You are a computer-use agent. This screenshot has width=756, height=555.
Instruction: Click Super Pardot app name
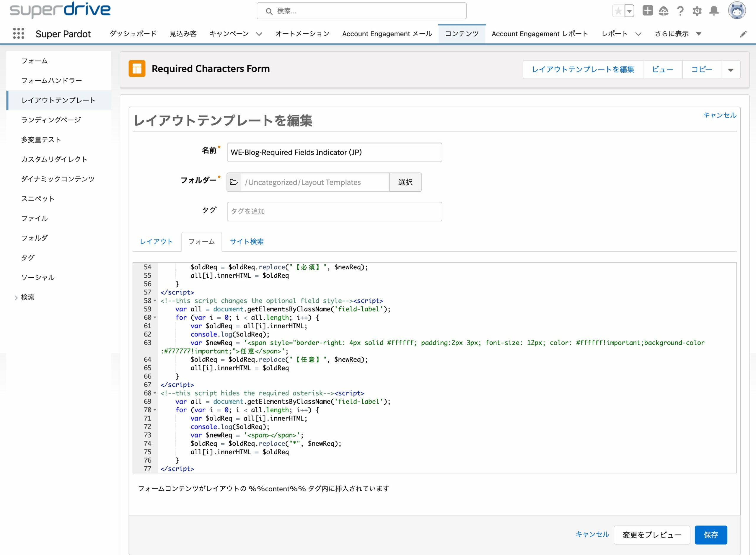pos(63,34)
